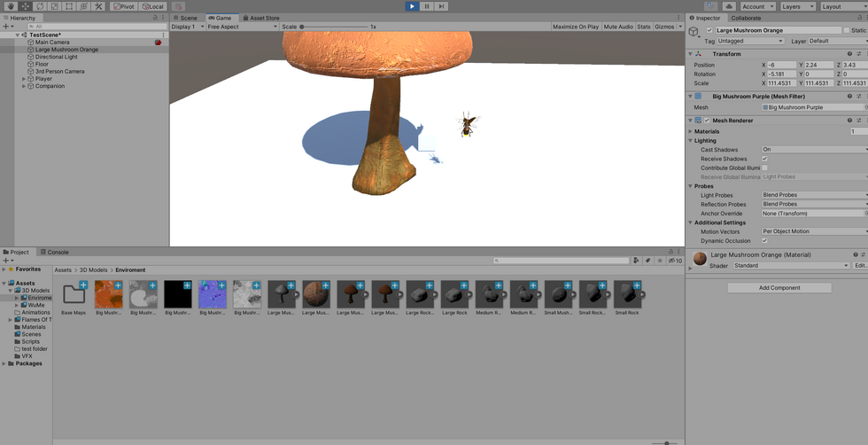The width and height of the screenshot is (868, 445).
Task: Open the Account dropdown
Action: [x=756, y=6]
